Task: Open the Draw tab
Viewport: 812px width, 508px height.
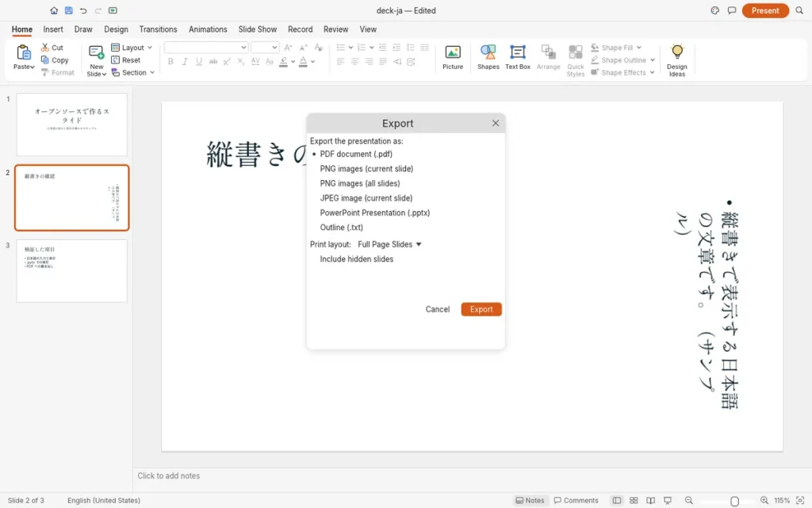Action: (x=82, y=29)
